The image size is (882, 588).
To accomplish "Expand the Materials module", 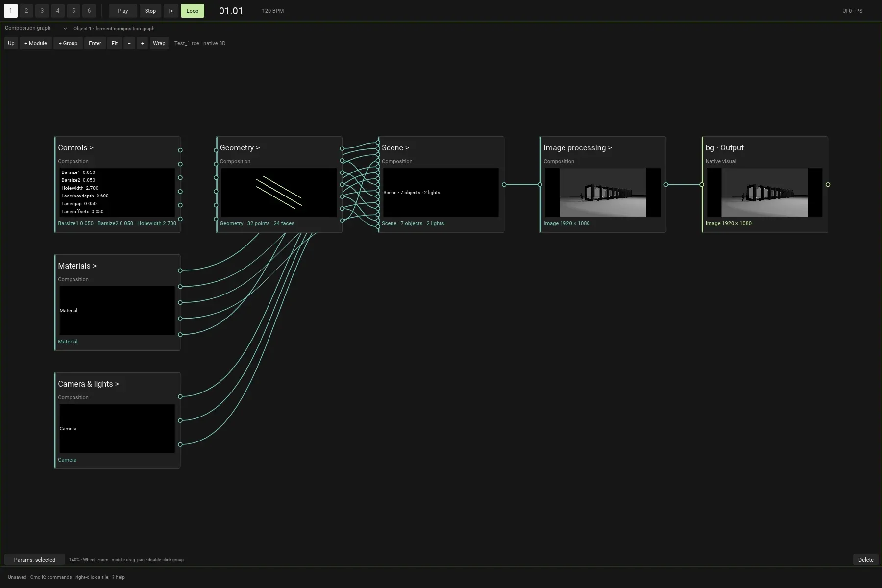I will (77, 266).
